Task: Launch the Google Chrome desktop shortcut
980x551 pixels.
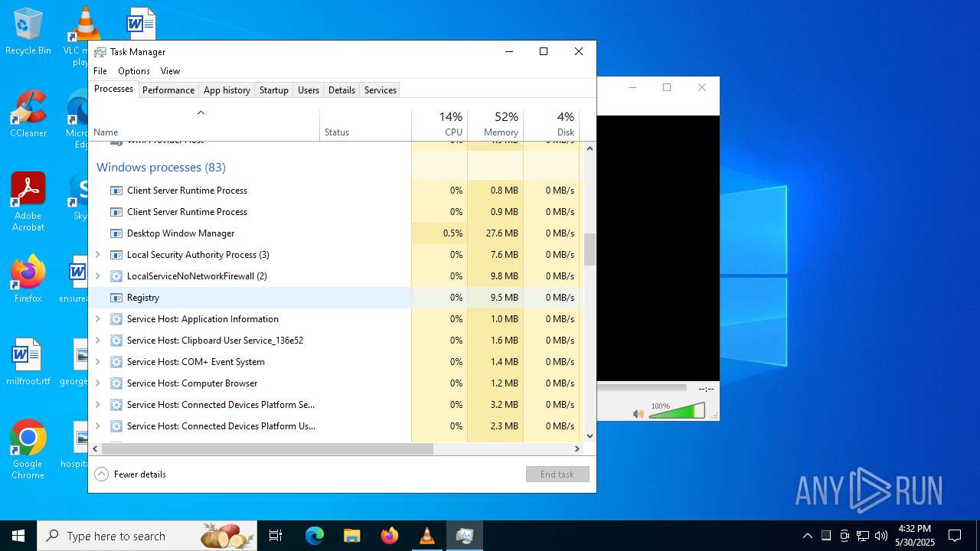Action: pyautogui.click(x=28, y=450)
